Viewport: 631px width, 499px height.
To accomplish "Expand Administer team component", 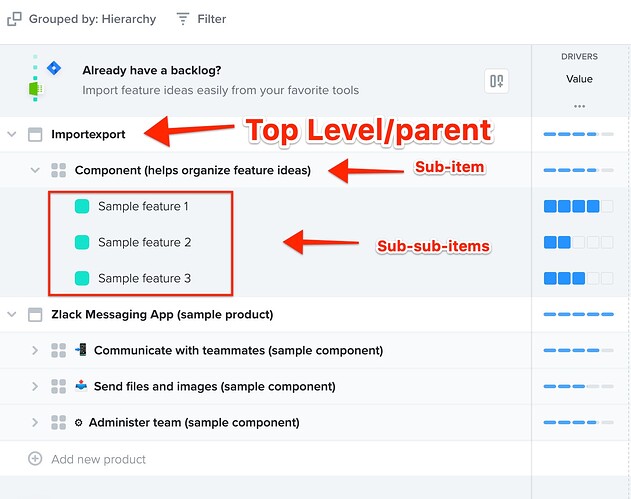I will 35,423.
